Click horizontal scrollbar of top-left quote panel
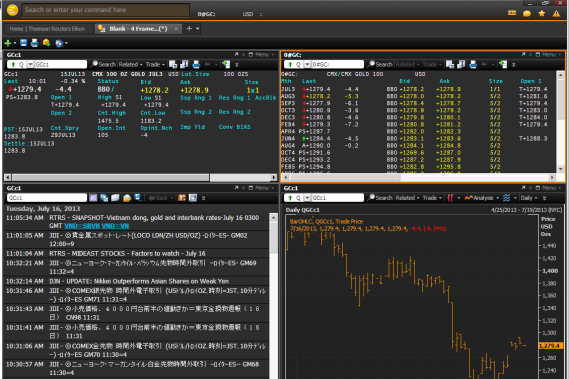Image resolution: width=569 pixels, height=379 pixels. [140, 178]
